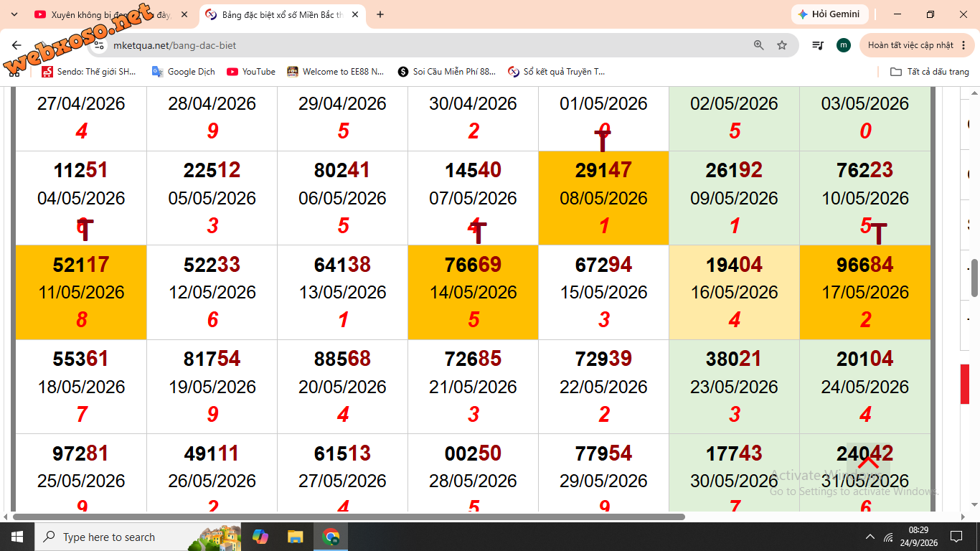Click the result number 81754
This screenshot has width=980, height=551.
point(212,359)
